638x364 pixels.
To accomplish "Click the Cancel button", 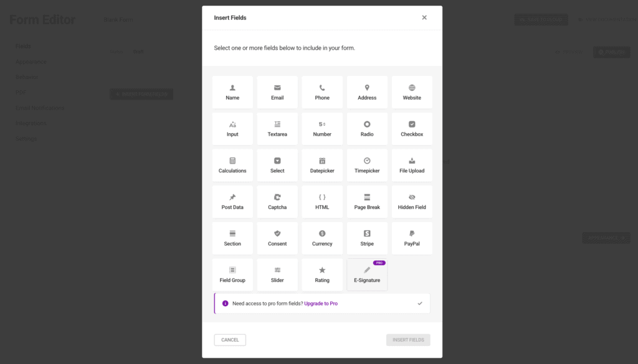I will [230, 340].
